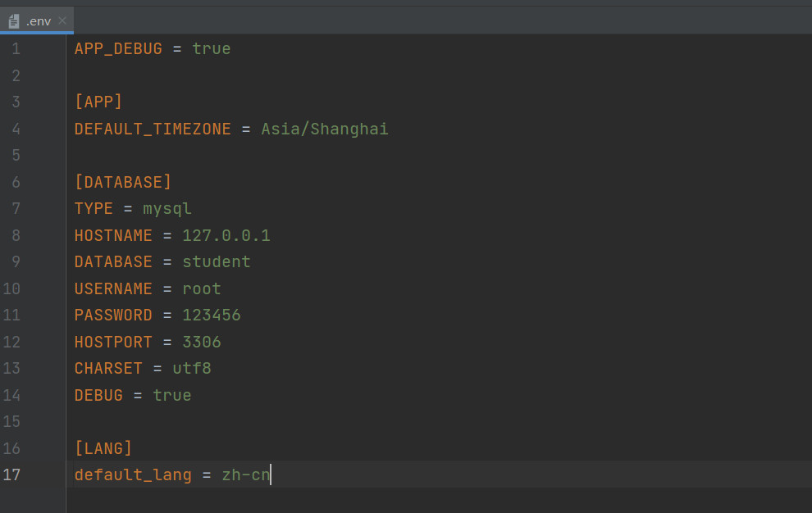
Task: Select the .env tab label
Action: [x=39, y=20]
